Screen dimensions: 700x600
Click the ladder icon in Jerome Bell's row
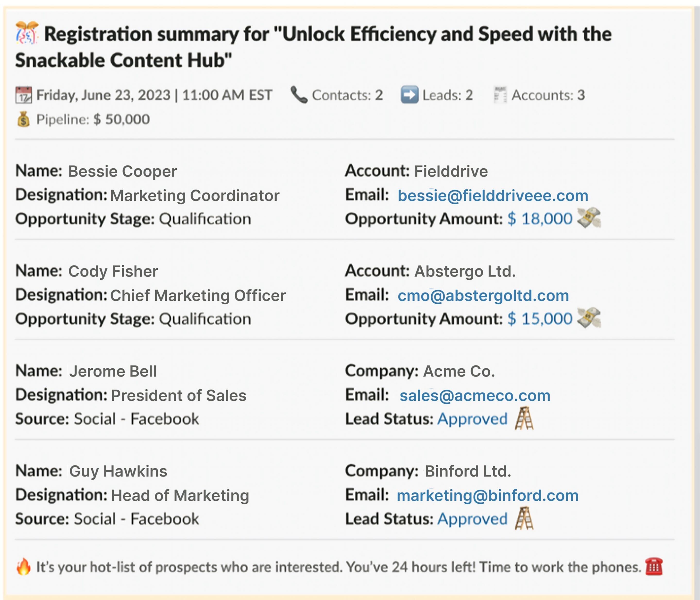524,418
